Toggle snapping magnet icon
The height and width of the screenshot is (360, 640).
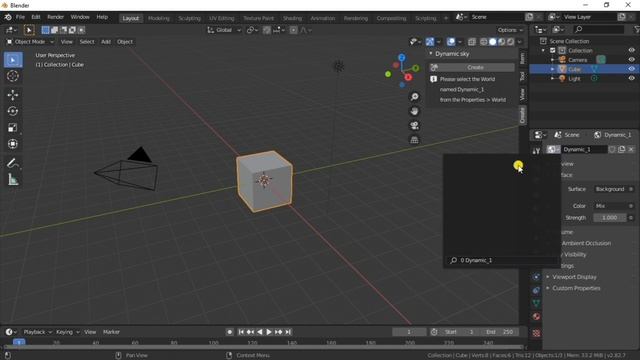(267, 30)
